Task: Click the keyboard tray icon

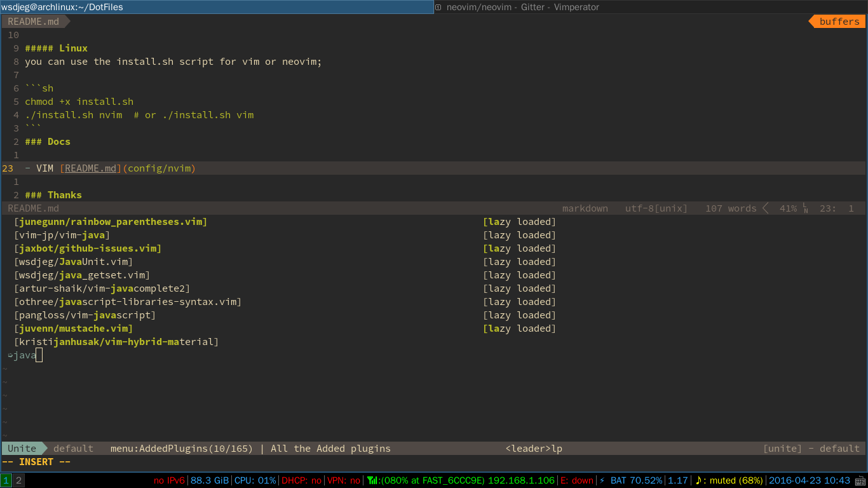Action: pos(860,480)
